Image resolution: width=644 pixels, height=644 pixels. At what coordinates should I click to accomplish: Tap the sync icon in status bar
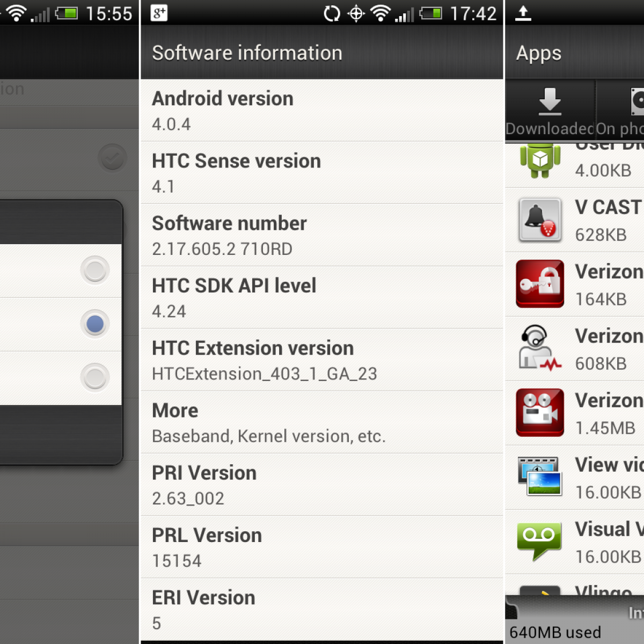(332, 13)
